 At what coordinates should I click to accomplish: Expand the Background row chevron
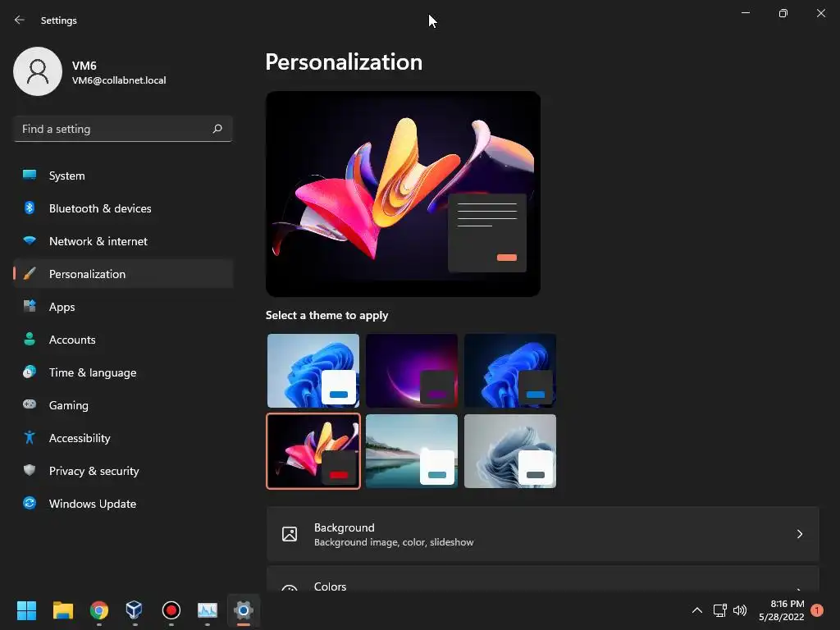pyautogui.click(x=799, y=534)
